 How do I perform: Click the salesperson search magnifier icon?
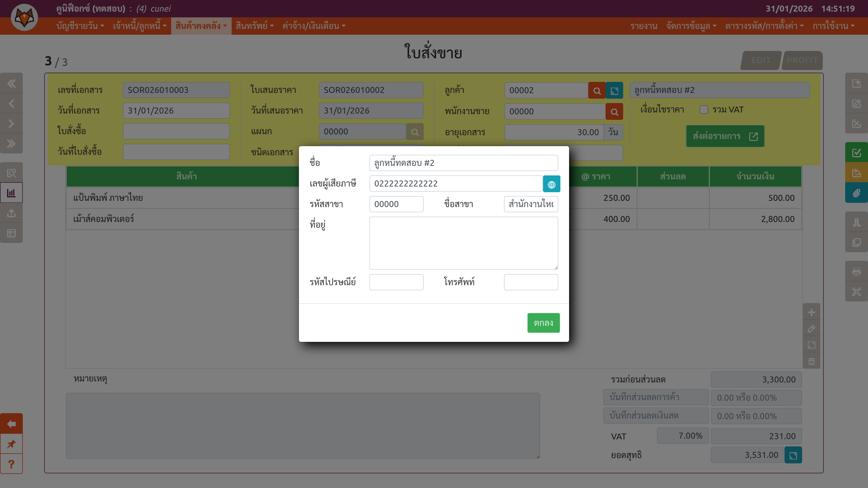(614, 112)
